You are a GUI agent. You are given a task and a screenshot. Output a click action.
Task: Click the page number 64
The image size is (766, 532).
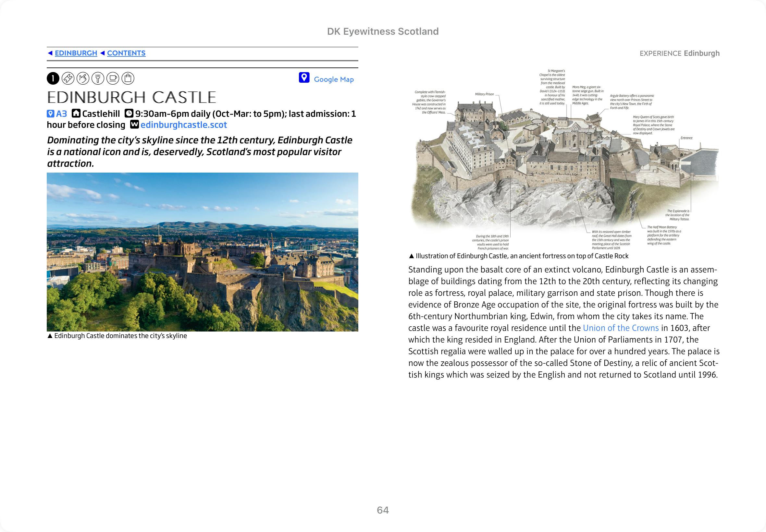click(x=382, y=510)
